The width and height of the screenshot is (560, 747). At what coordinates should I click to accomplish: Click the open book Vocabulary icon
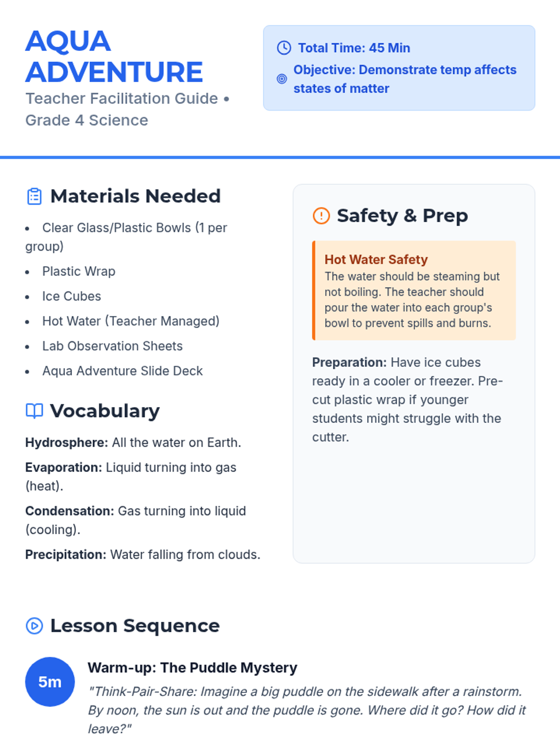point(35,411)
